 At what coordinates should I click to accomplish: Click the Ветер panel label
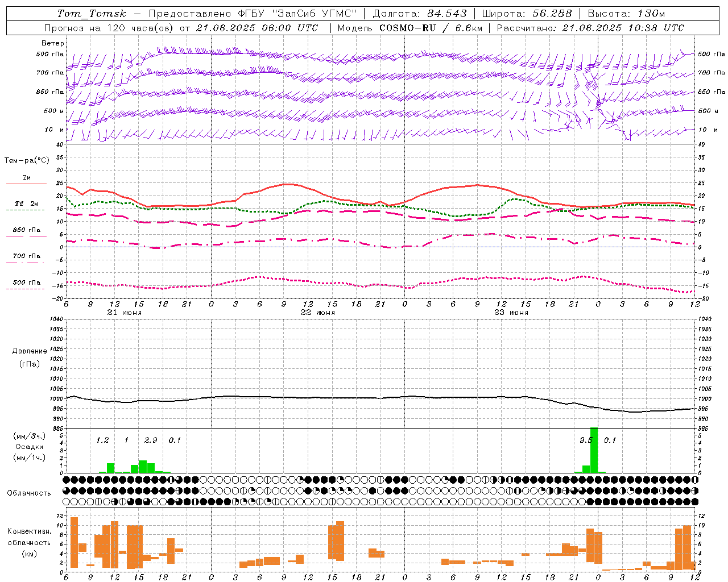click(53, 43)
